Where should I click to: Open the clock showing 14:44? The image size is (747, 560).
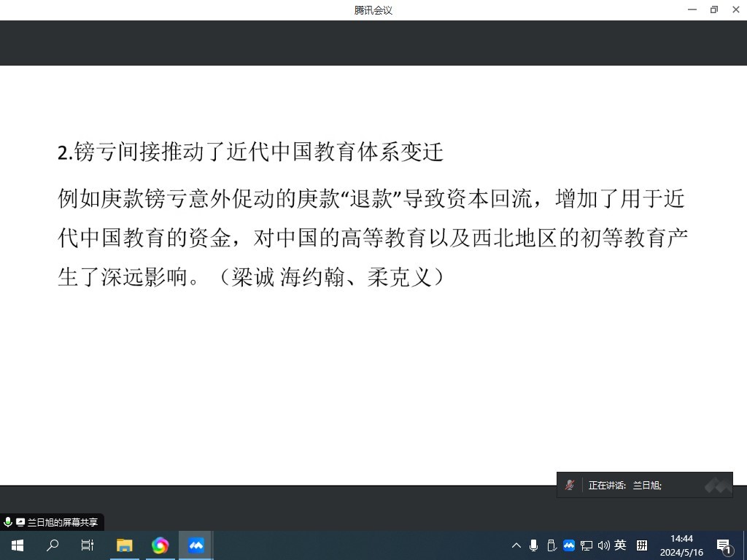coord(681,545)
